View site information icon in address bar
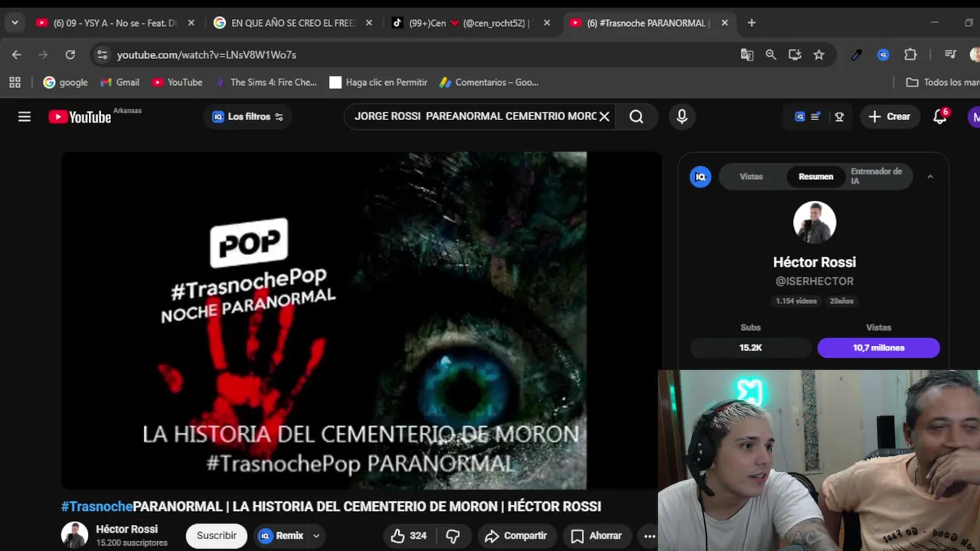This screenshot has width=980, height=551. tap(102, 54)
